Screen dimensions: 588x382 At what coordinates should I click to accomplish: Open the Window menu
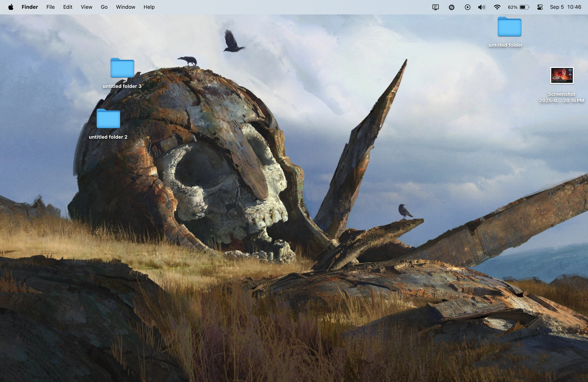pos(126,7)
